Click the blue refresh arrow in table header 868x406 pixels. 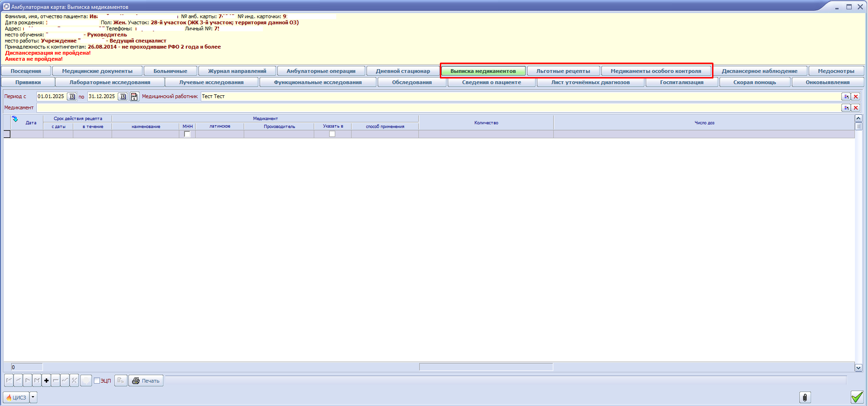point(15,119)
